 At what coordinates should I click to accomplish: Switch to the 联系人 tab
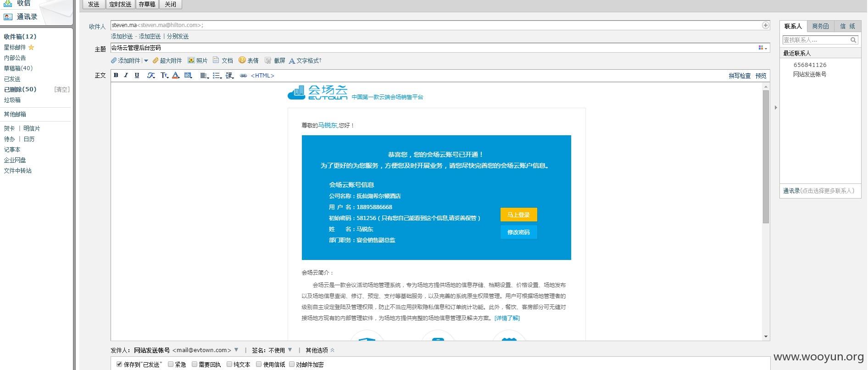[793, 26]
